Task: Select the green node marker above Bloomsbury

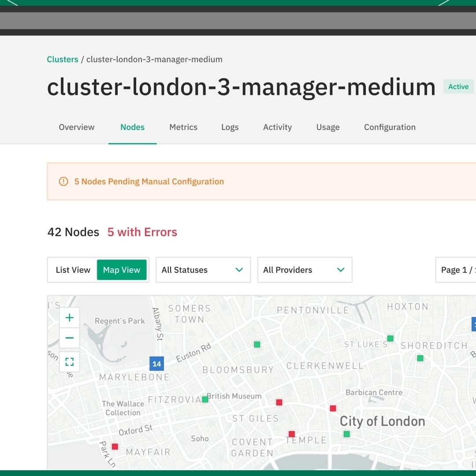Action: 257,344
